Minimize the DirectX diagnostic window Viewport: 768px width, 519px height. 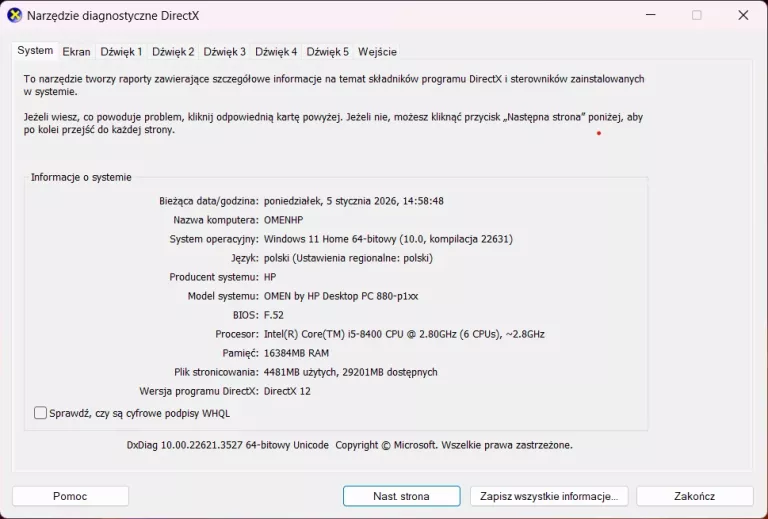[651, 15]
